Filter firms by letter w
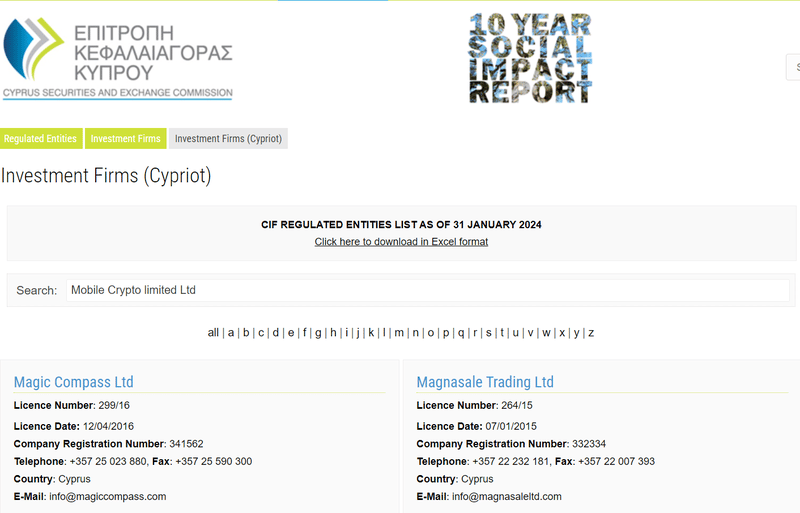The image size is (800, 513). [546, 333]
